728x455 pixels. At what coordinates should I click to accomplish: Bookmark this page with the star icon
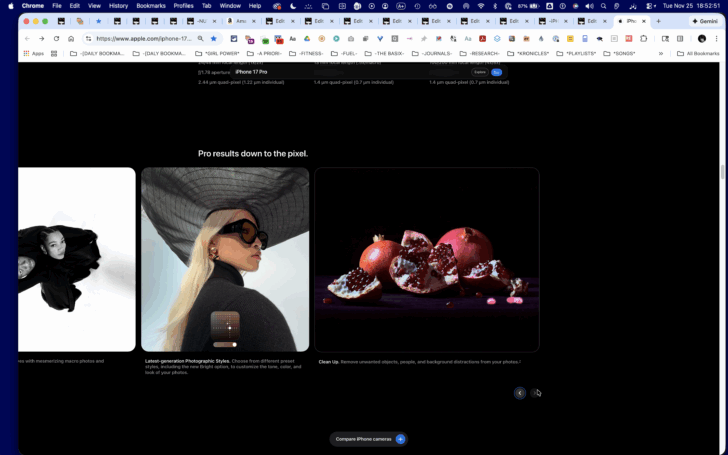(214, 39)
